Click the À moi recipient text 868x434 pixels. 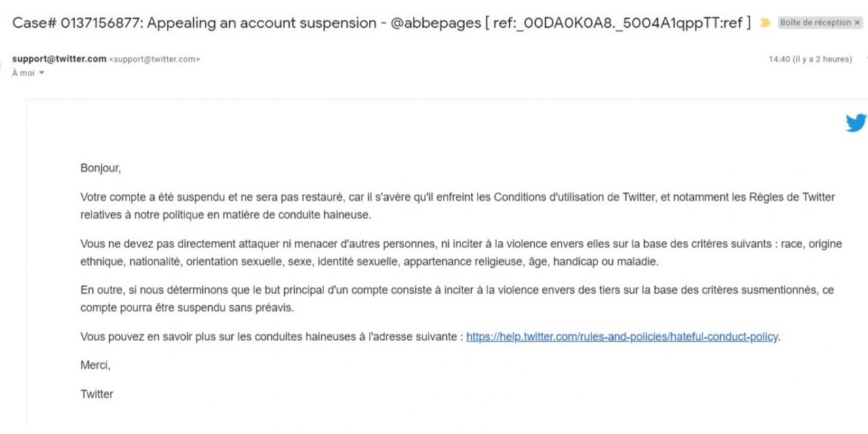pos(23,73)
